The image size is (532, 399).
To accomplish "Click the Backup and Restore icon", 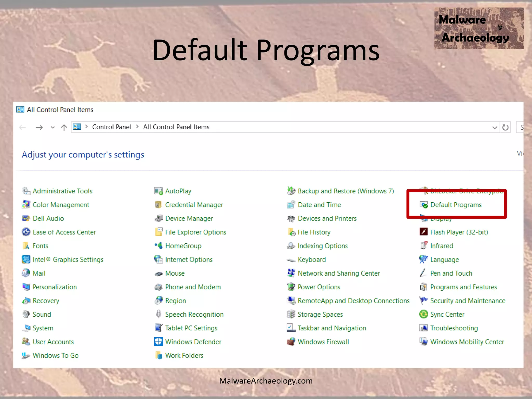I will [291, 191].
